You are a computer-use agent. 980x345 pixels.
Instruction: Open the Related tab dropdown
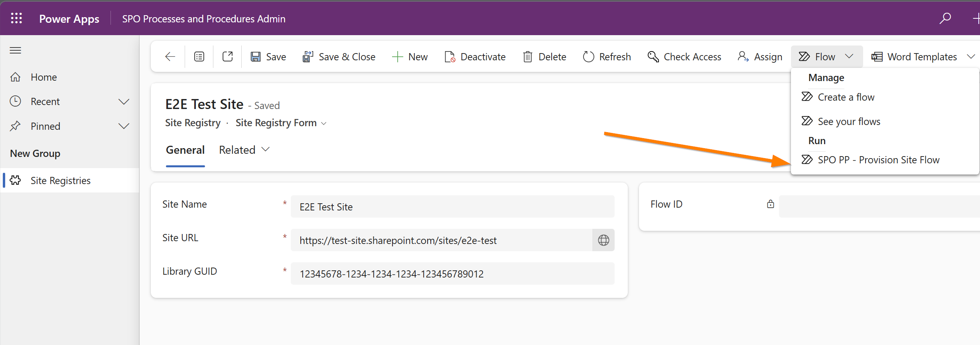(245, 150)
